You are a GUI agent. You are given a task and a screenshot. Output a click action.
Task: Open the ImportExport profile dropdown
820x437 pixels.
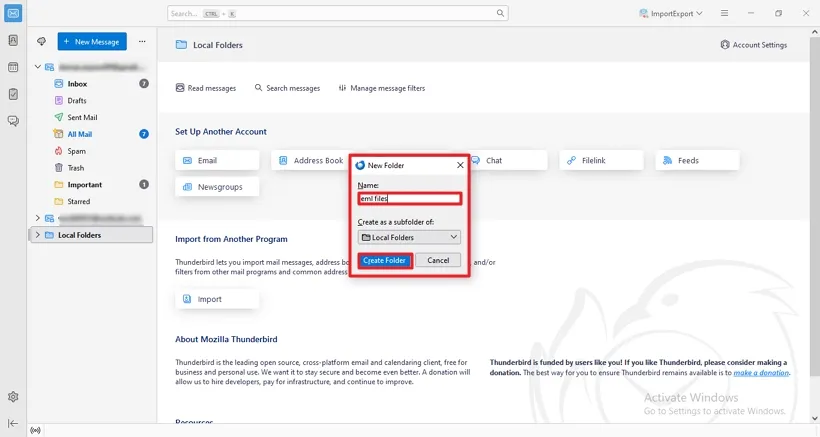[x=671, y=14]
